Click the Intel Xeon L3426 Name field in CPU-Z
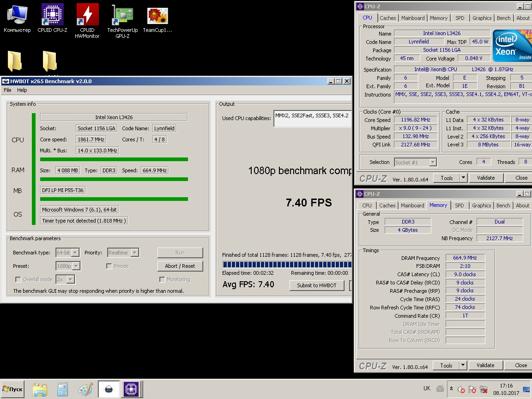The height and width of the screenshot is (399, 532). click(442, 33)
